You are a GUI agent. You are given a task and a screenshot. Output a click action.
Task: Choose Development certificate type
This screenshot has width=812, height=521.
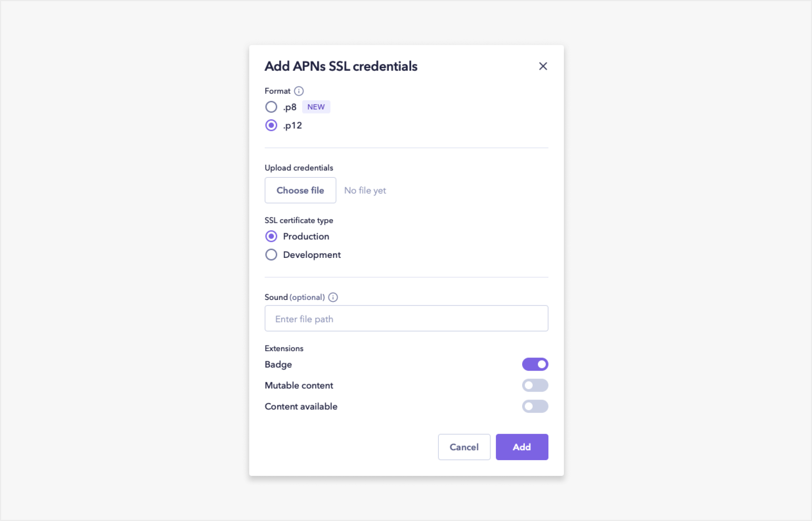pos(271,254)
